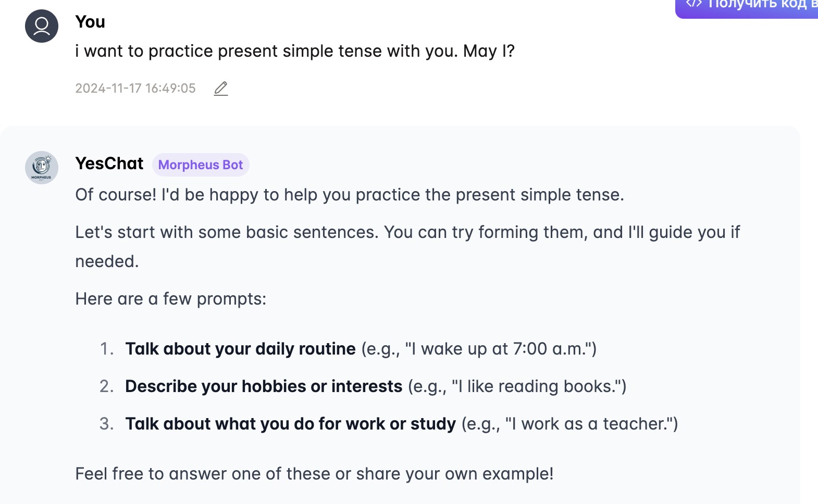Click the purple Получить код button
The width and height of the screenshot is (818, 504).
point(747,7)
